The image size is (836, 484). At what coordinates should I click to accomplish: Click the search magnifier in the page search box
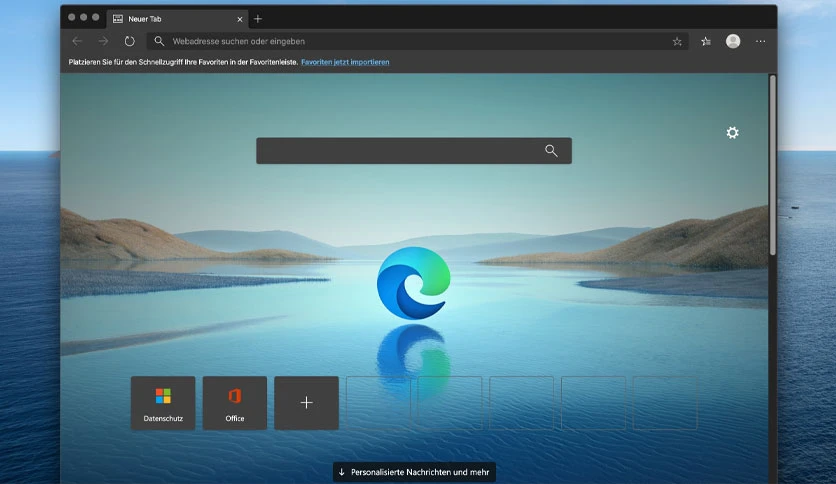(x=551, y=151)
